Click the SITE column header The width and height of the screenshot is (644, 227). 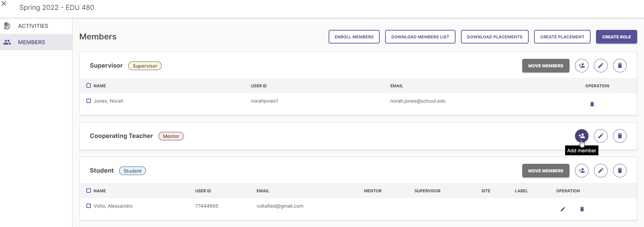[x=486, y=191]
